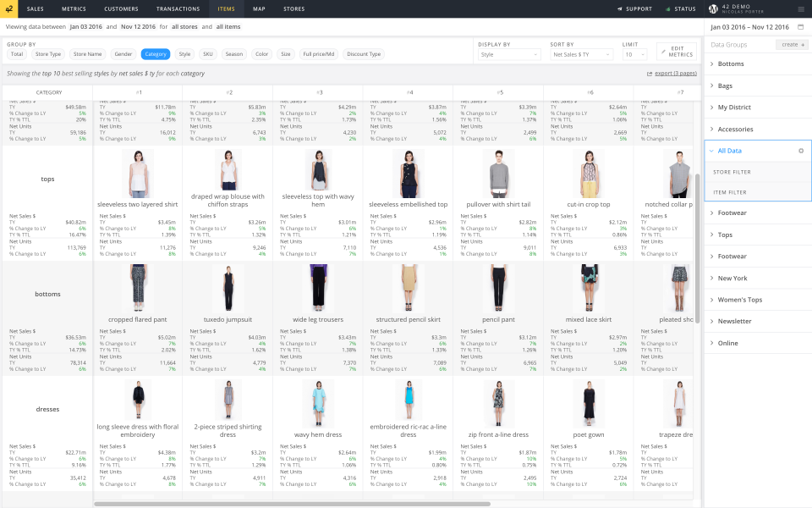Select the Season grouping pill
The image size is (812, 508).
[x=234, y=54]
